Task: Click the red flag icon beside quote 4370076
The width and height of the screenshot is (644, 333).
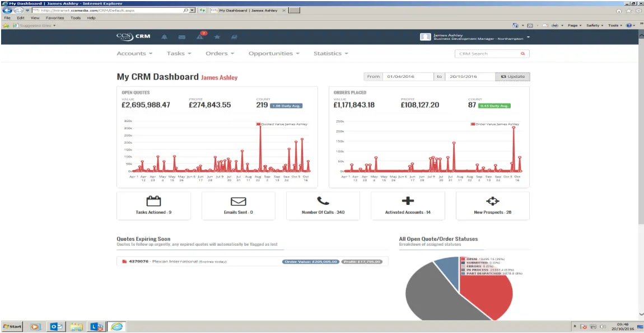Action: [124, 261]
